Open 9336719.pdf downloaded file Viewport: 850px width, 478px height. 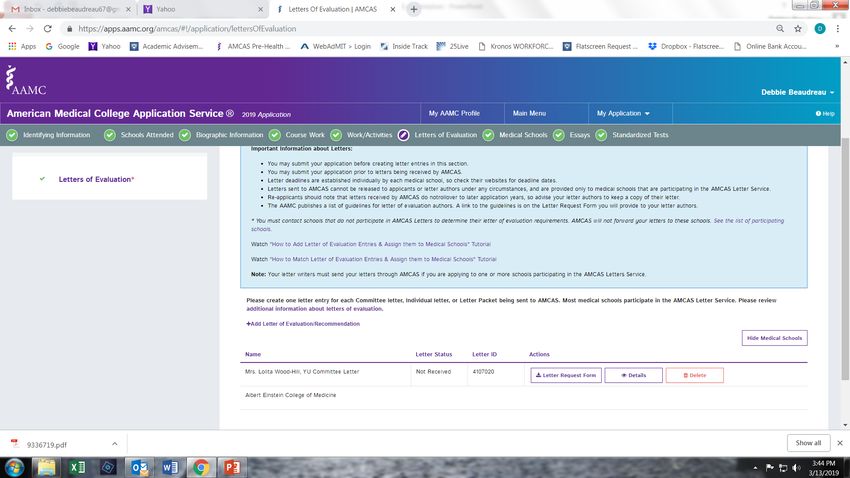pyautogui.click(x=47, y=444)
